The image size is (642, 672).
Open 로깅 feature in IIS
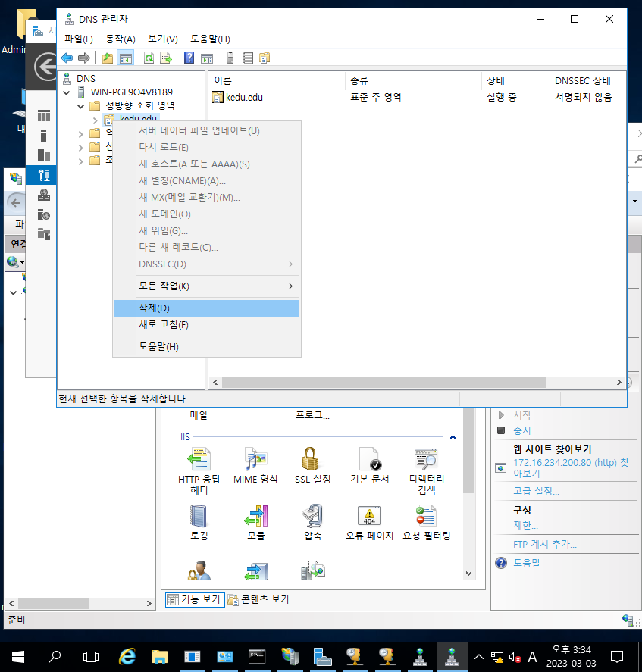point(199,522)
